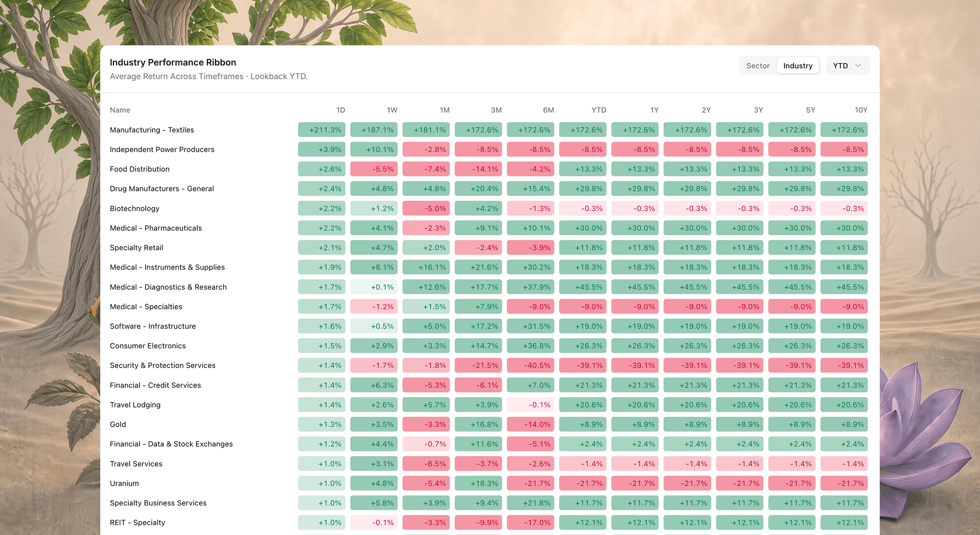Click the Gold row name

118,424
